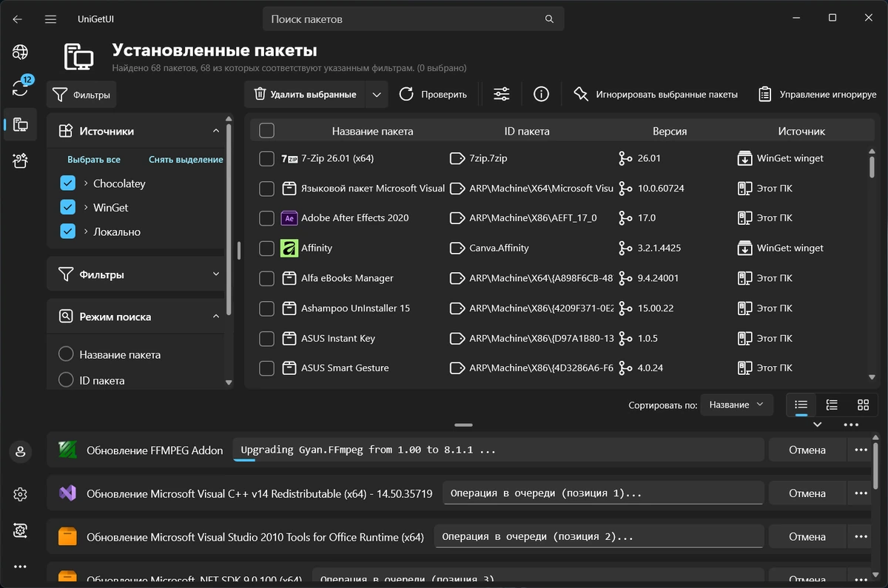Open Управление игнорируемыми toolbar button
The image size is (888, 588).
[818, 94]
